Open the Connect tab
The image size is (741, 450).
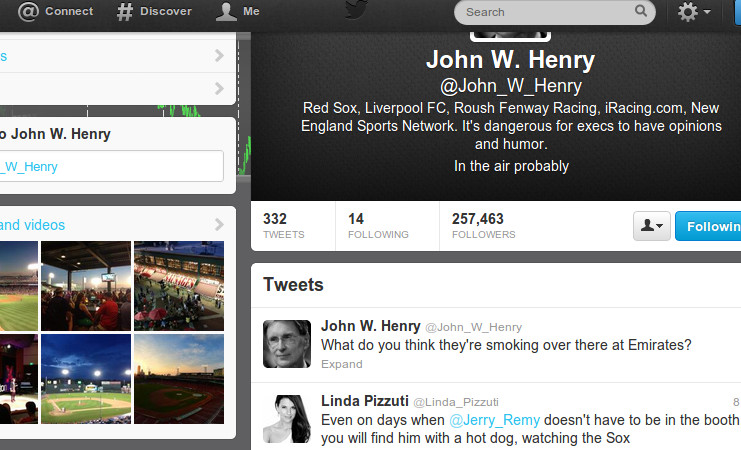55,11
